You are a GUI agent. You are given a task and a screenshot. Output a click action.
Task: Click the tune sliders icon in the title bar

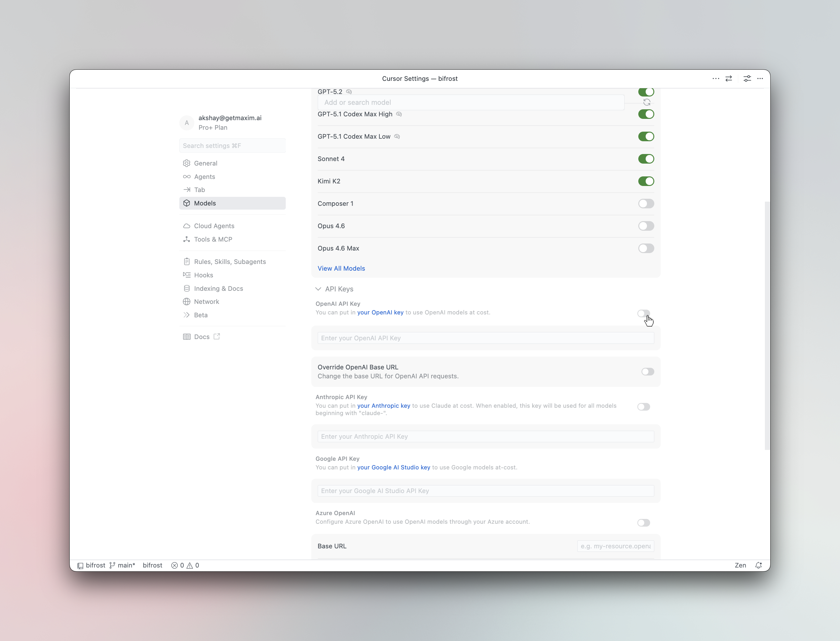(747, 79)
